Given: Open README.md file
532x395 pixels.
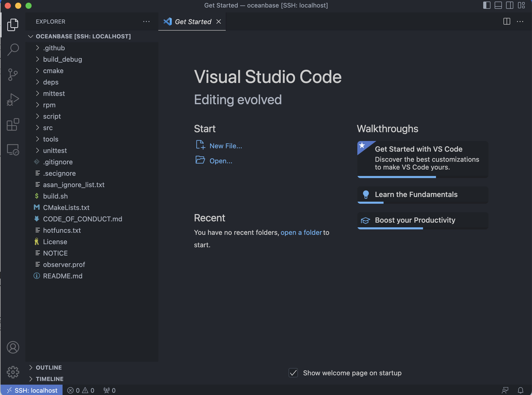Looking at the screenshot, I should pos(92,276).
